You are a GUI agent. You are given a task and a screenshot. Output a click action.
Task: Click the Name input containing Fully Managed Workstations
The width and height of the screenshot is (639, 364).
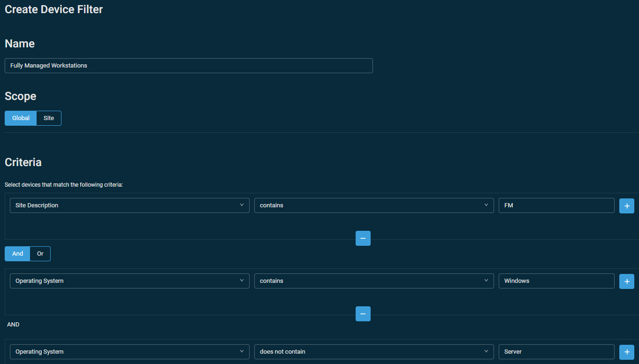(189, 65)
